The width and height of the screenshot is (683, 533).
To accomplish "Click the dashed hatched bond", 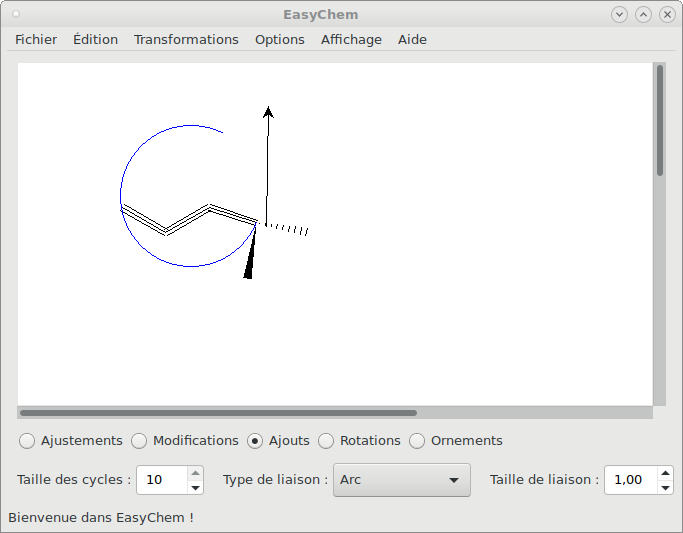I will point(287,228).
